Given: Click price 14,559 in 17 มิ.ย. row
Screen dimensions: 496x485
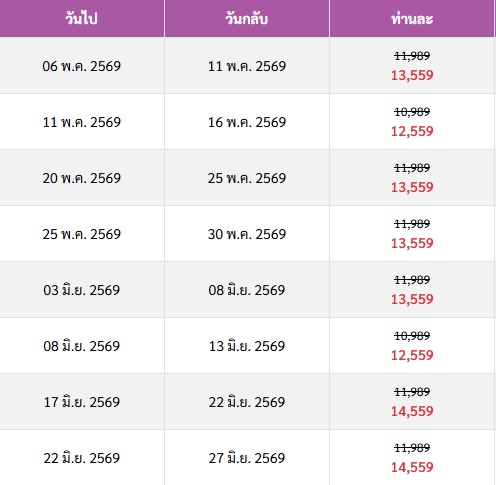Looking at the screenshot, I should [412, 411].
